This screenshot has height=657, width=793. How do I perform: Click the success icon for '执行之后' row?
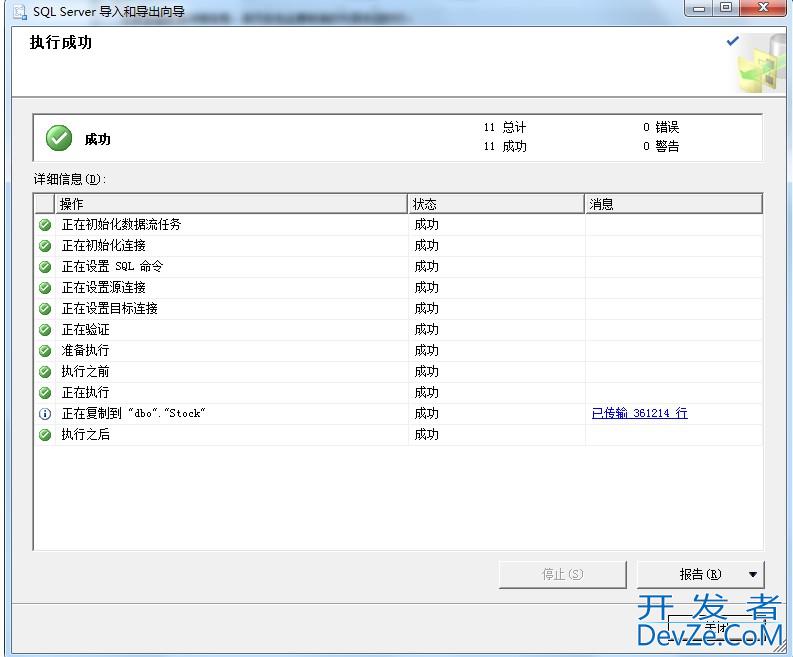coord(45,434)
